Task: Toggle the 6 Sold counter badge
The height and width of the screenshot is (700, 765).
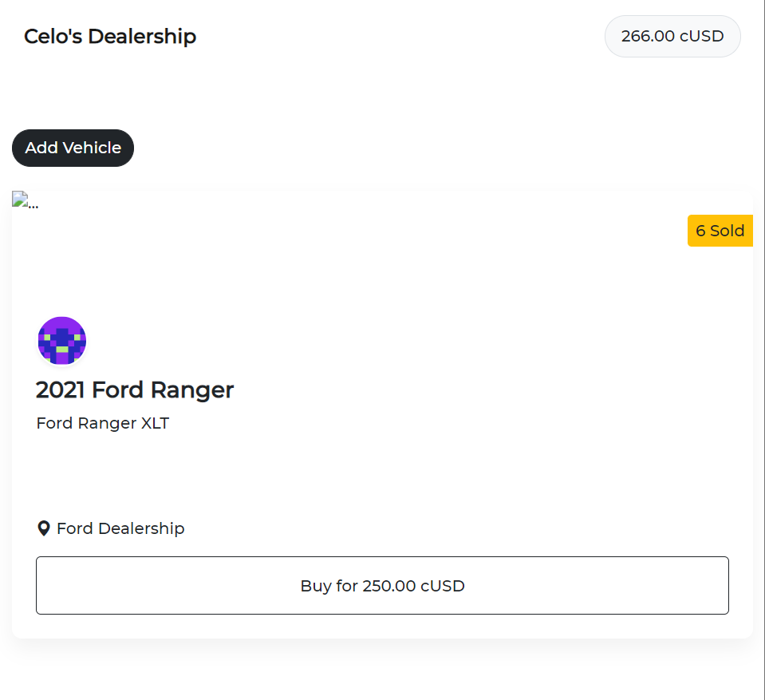Action: [x=720, y=231]
